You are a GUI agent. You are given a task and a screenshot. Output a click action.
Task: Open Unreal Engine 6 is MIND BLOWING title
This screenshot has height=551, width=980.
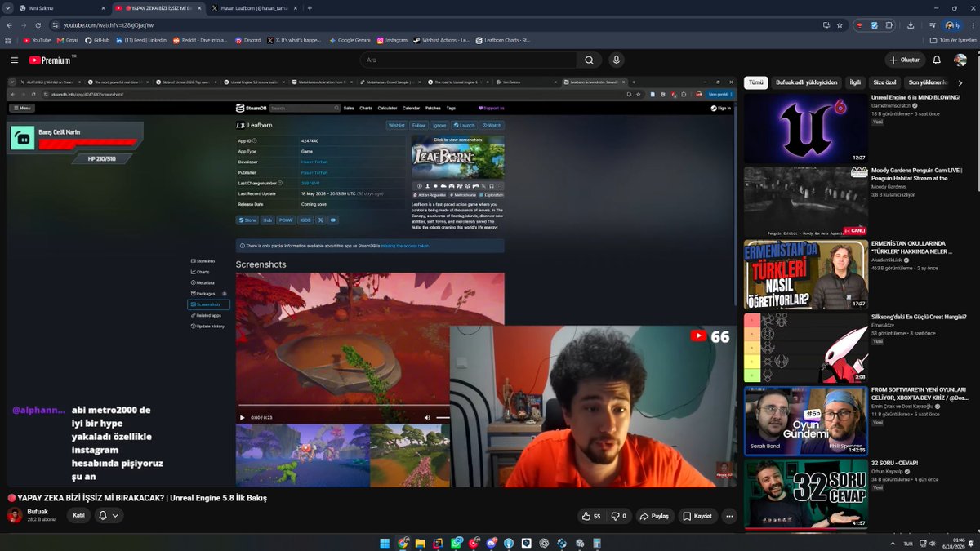(x=915, y=96)
